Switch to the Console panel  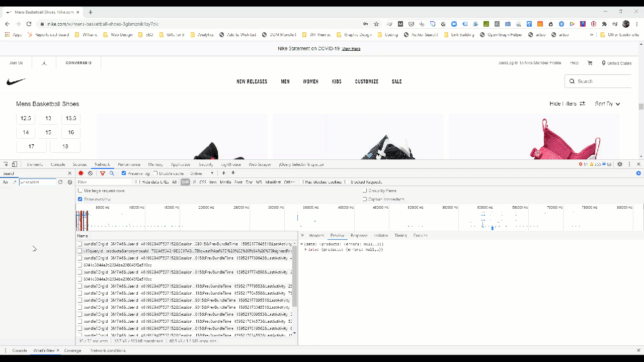(x=58, y=164)
